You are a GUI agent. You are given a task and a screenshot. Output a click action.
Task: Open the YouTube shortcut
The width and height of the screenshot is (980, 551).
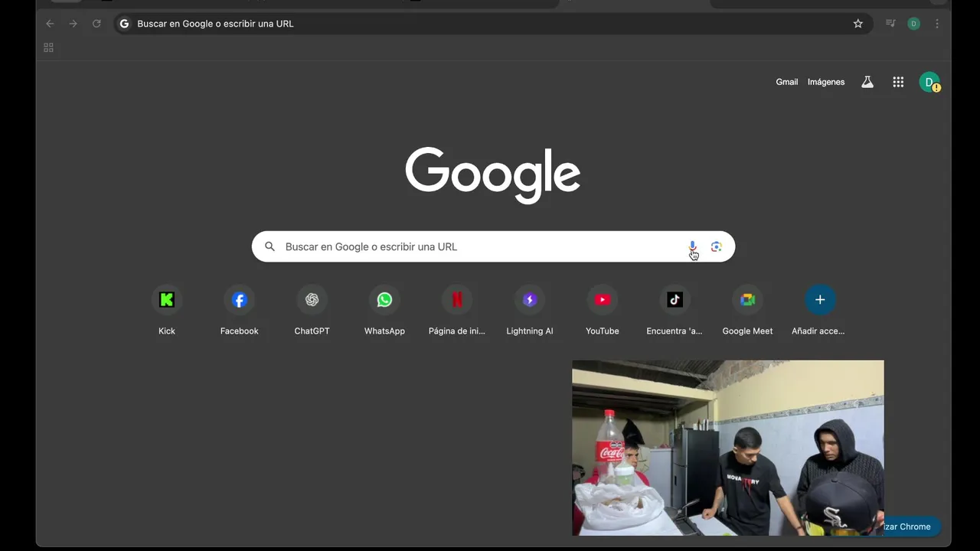(x=603, y=300)
